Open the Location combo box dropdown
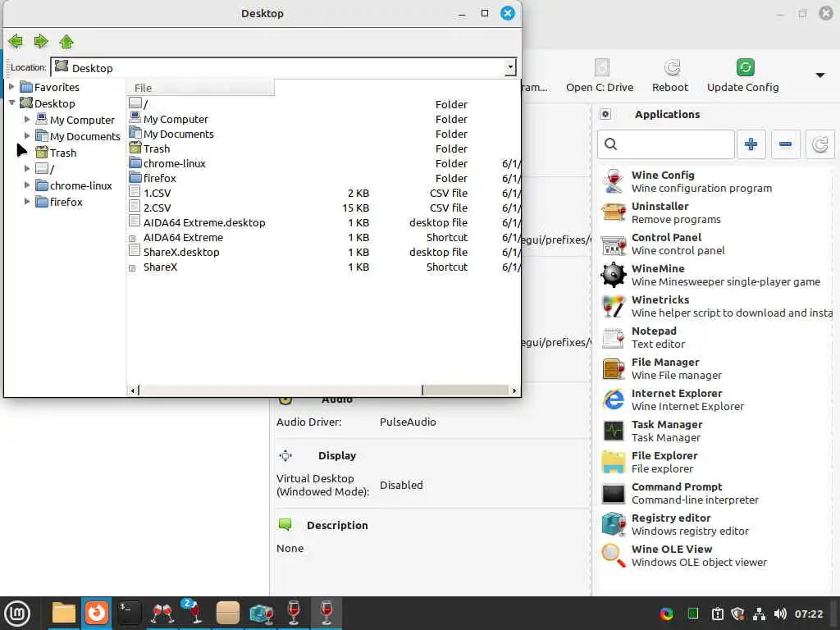This screenshot has height=630, width=840. click(x=510, y=67)
